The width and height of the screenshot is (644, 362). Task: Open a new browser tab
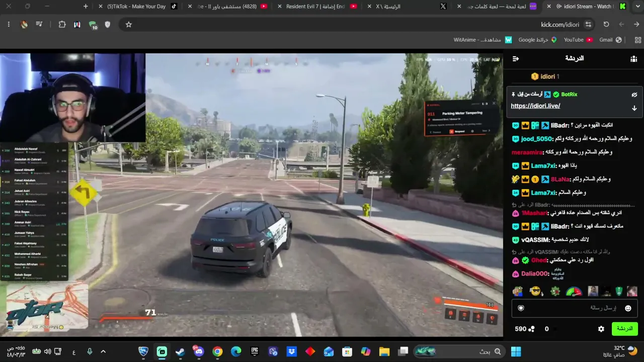pos(86,7)
